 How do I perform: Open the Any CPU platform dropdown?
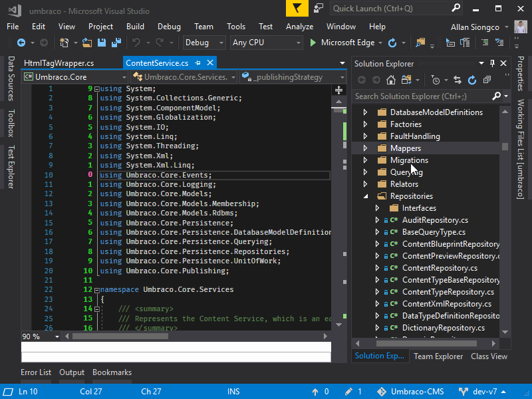coord(267,43)
